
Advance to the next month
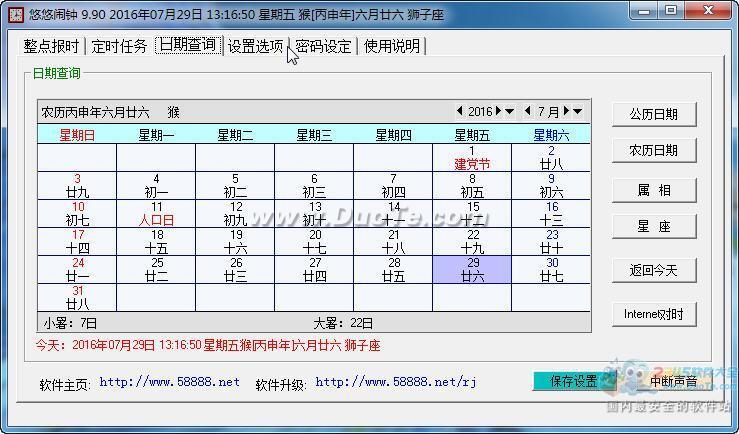pyautogui.click(x=566, y=111)
